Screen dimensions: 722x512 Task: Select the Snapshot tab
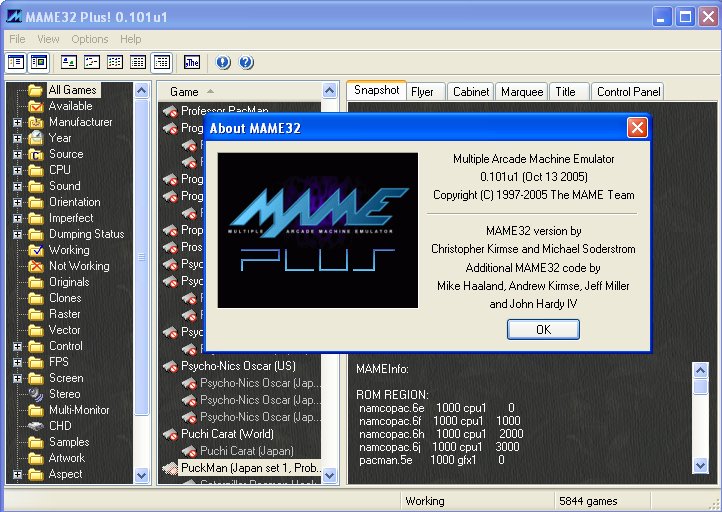pyautogui.click(x=376, y=90)
